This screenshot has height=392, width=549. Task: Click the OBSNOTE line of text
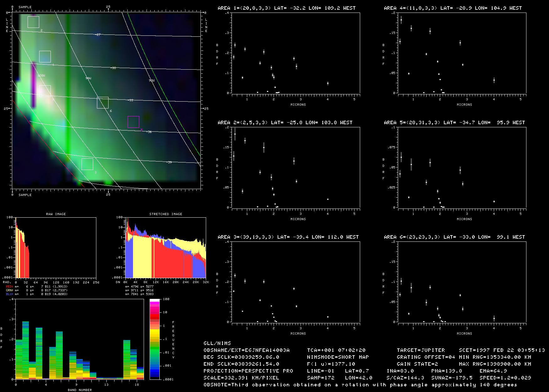[x=360, y=385]
